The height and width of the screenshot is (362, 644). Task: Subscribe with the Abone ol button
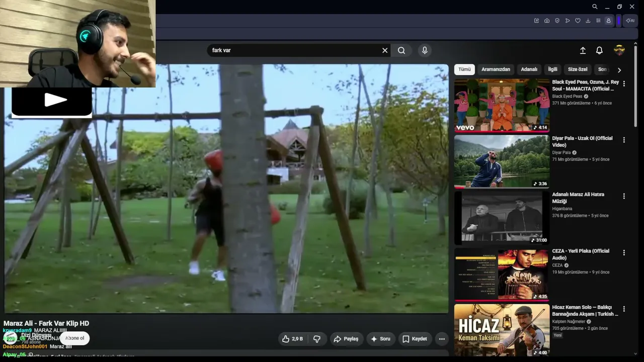[x=75, y=338]
